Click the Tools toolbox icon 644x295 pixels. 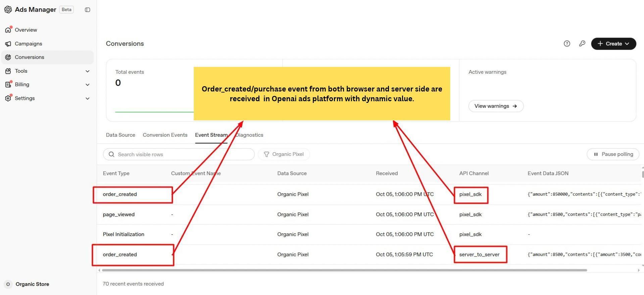[8, 71]
